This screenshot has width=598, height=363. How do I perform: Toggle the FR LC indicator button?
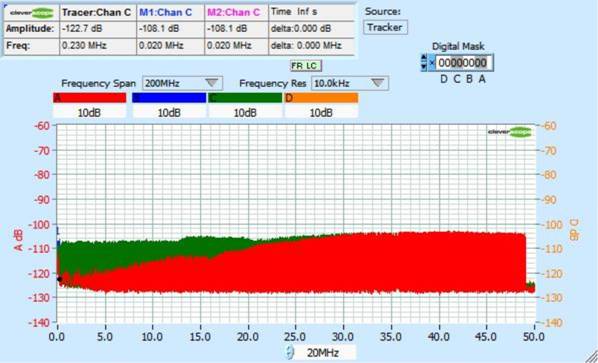[305, 66]
